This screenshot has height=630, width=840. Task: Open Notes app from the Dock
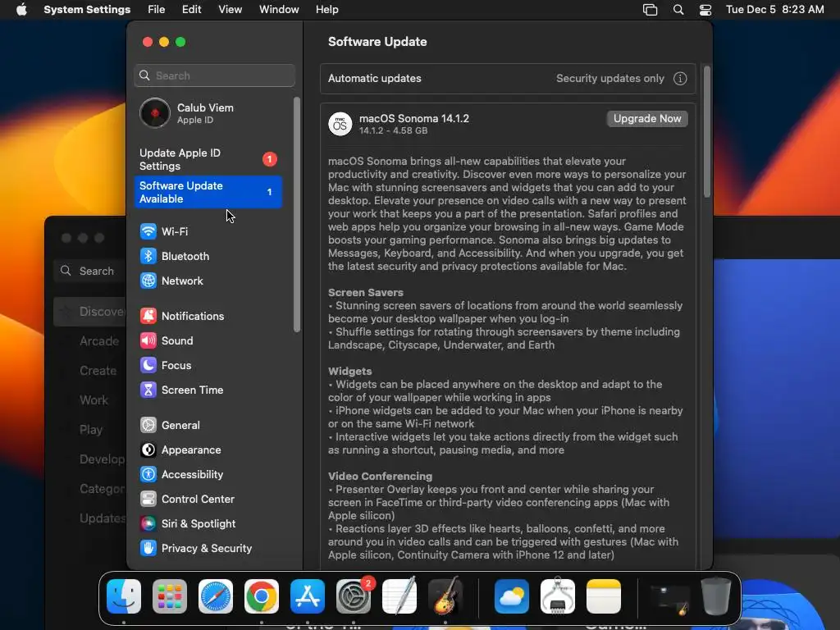click(x=604, y=596)
